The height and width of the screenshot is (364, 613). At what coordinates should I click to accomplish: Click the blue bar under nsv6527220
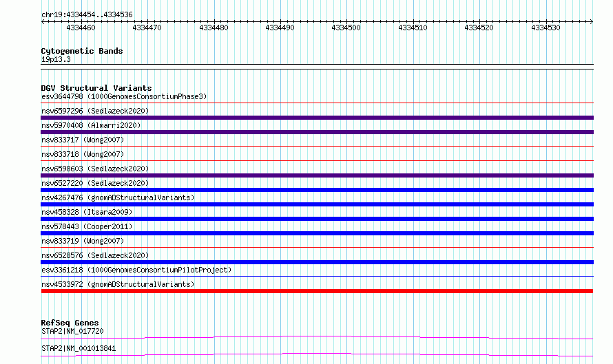pos(317,190)
